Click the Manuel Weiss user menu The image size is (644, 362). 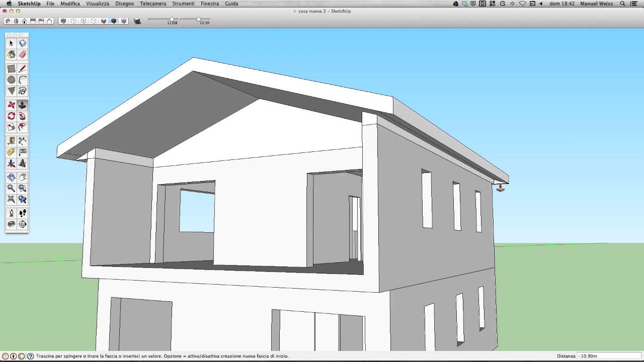[597, 4]
